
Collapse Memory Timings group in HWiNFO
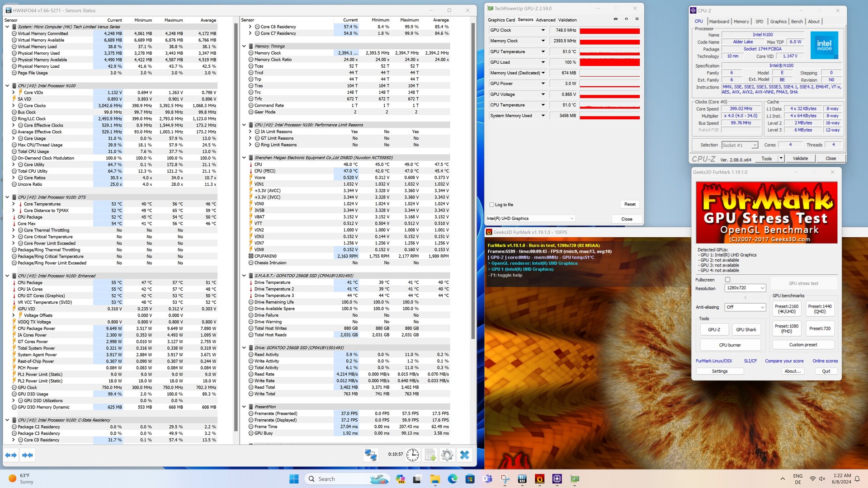tap(244, 46)
